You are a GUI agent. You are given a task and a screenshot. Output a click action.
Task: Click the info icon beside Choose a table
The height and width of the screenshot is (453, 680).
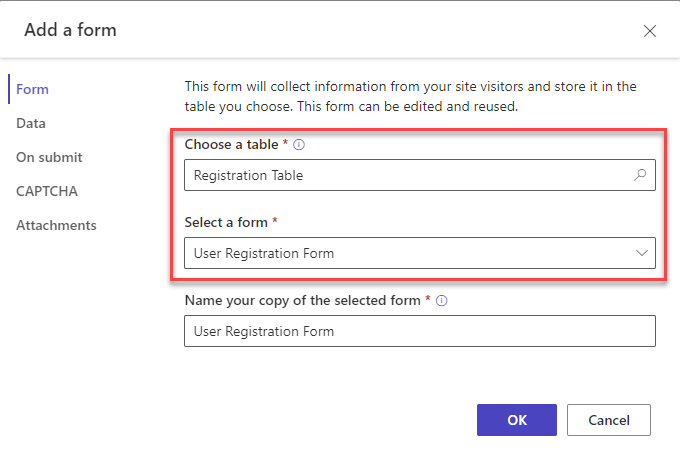point(299,145)
